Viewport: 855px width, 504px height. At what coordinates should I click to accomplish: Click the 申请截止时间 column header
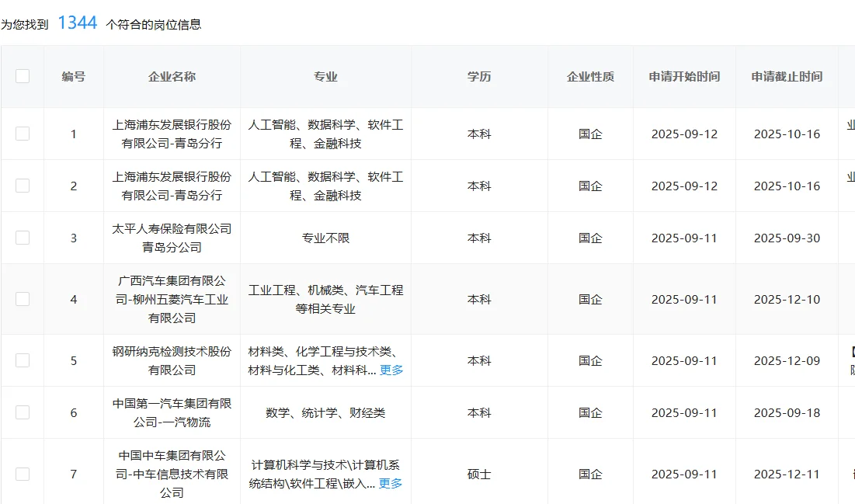coord(787,76)
